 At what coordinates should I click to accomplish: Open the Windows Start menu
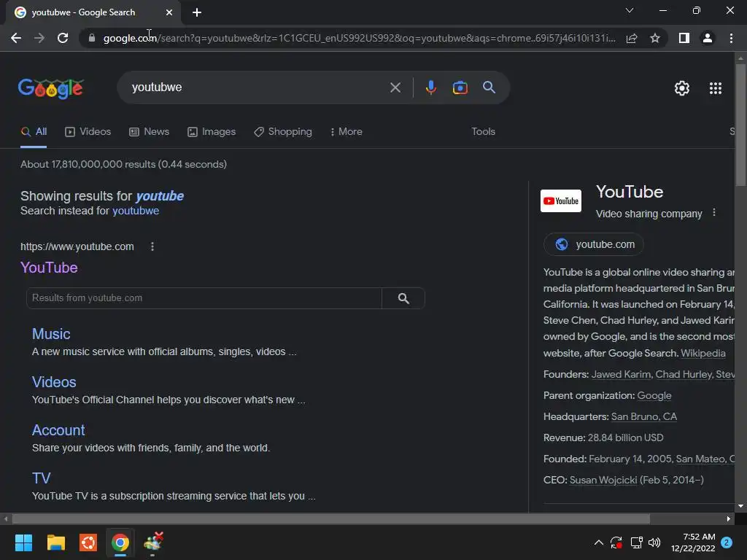click(23, 542)
